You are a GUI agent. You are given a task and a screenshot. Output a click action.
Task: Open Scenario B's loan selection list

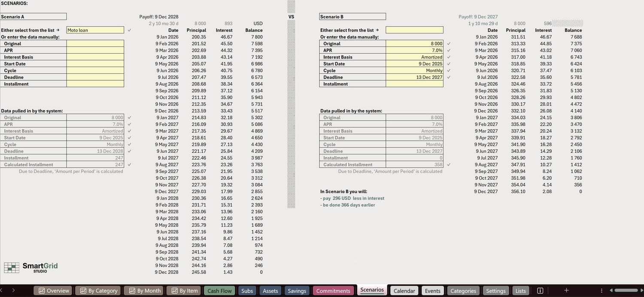click(414, 30)
